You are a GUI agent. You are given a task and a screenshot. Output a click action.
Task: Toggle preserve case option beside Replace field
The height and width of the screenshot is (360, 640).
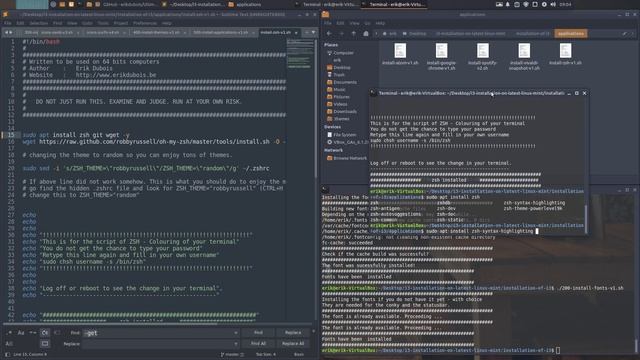point(9,344)
